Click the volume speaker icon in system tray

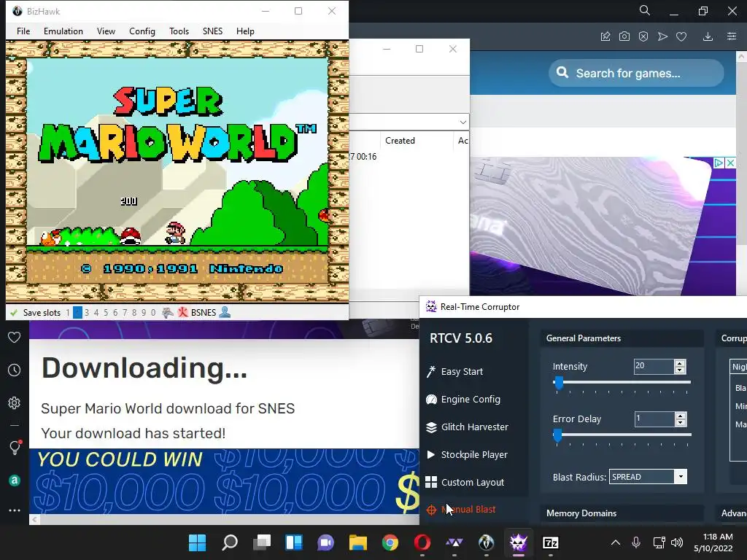tap(676, 542)
